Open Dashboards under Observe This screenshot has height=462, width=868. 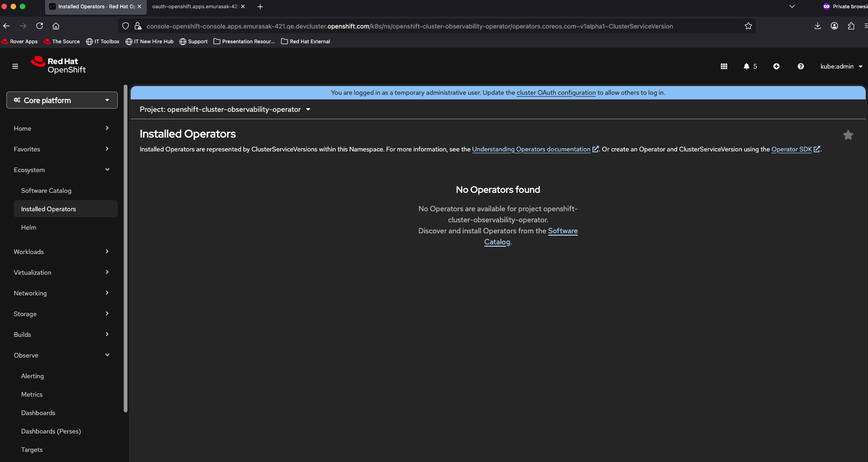point(66,413)
